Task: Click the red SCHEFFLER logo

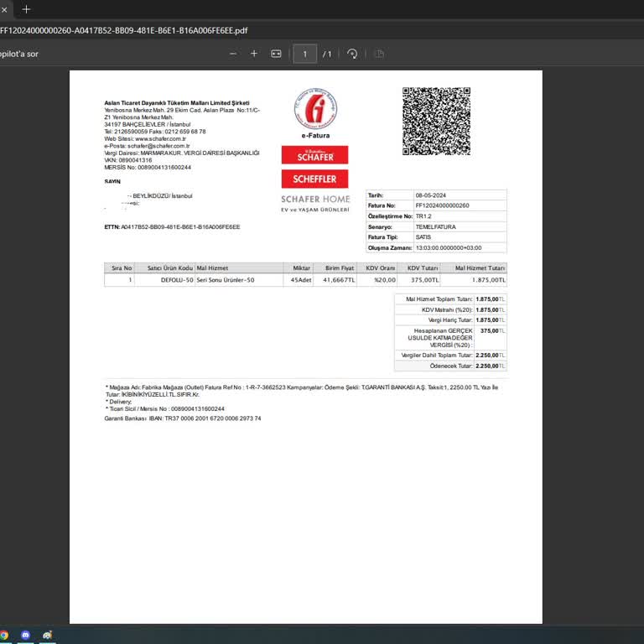Action: click(x=315, y=179)
